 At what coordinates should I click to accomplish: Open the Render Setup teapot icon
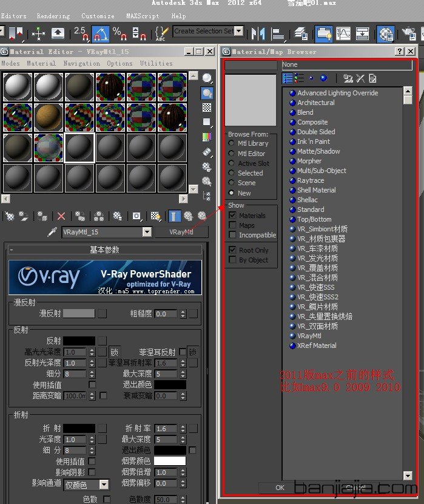click(x=409, y=34)
